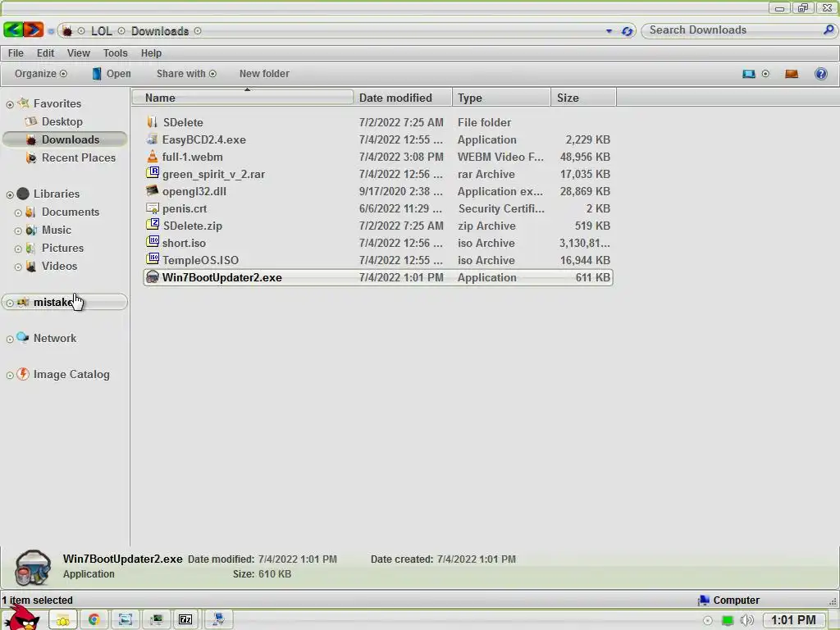The height and width of the screenshot is (630, 840).
Task: Click the taskbar clock showing 1:01 PM
Action: 793,620
